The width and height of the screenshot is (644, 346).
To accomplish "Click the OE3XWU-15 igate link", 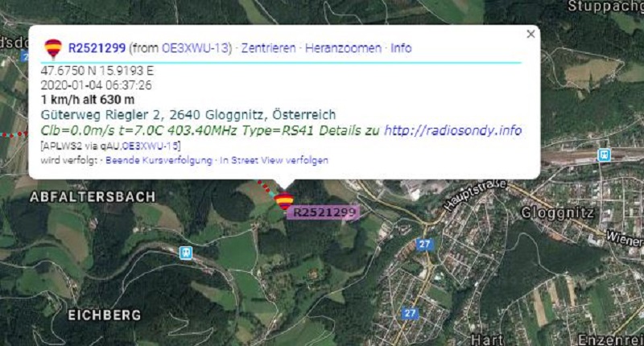I will 151,146.
